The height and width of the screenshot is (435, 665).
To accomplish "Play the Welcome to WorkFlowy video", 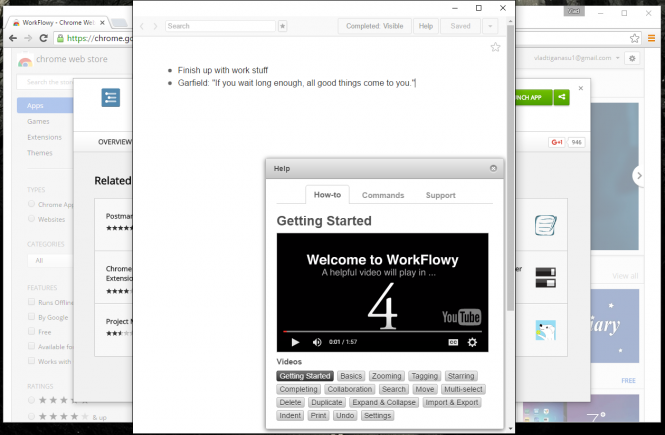I will pos(295,342).
